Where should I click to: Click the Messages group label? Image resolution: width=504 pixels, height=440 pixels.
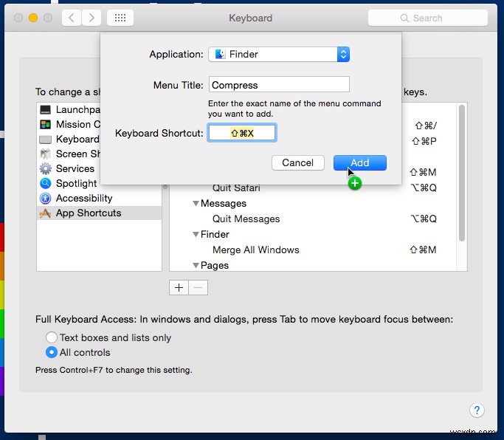[x=224, y=203]
